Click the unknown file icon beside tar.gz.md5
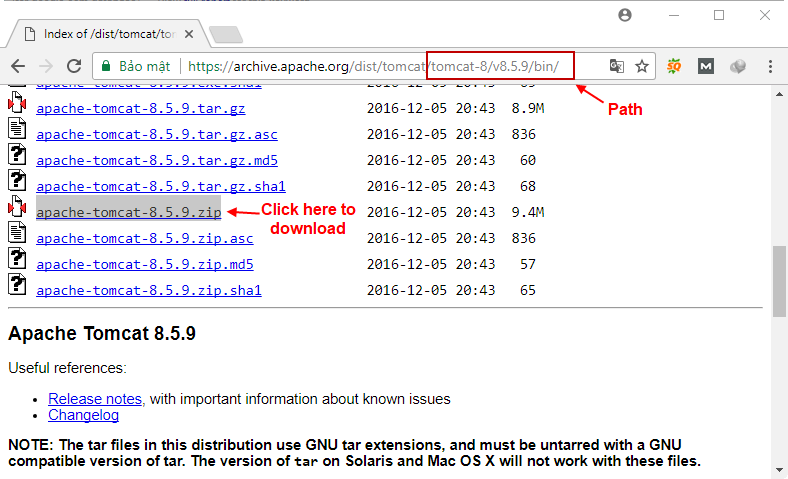Image resolution: width=788 pixels, height=479 pixels. click(x=17, y=154)
